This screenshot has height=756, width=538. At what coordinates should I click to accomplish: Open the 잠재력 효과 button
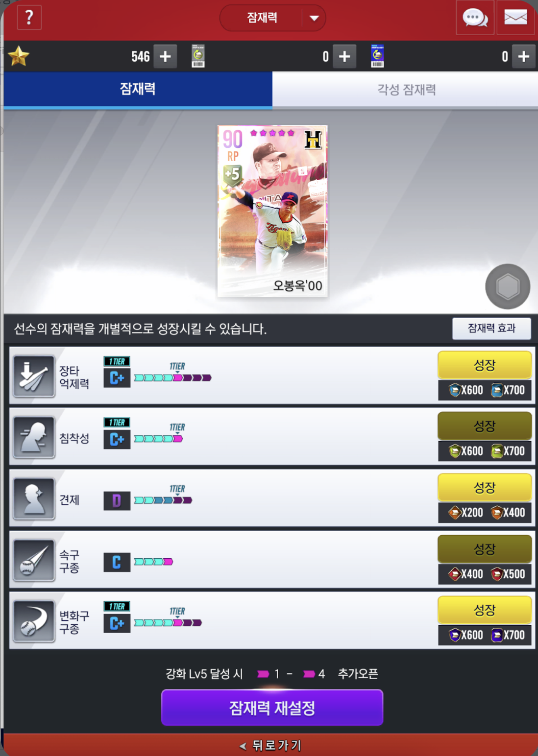(x=491, y=328)
